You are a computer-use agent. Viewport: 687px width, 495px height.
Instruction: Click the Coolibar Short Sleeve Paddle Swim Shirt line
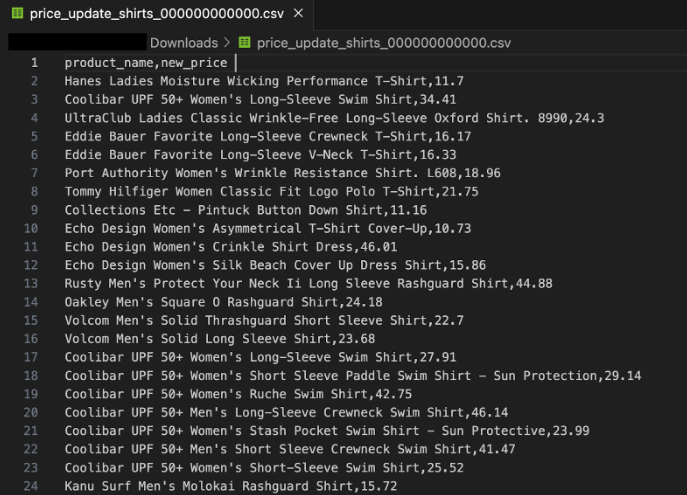pos(353,375)
